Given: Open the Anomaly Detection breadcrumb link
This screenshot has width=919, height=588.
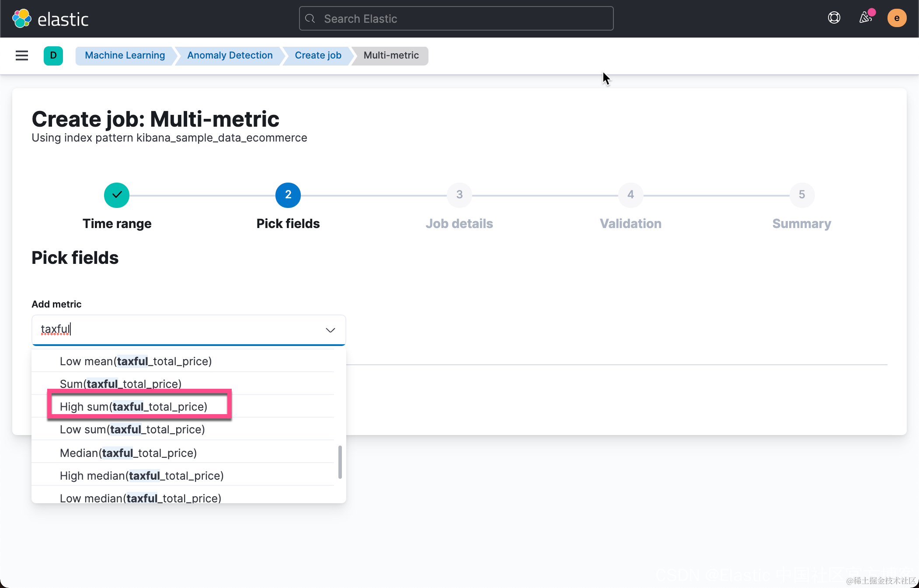Looking at the screenshot, I should click(230, 55).
